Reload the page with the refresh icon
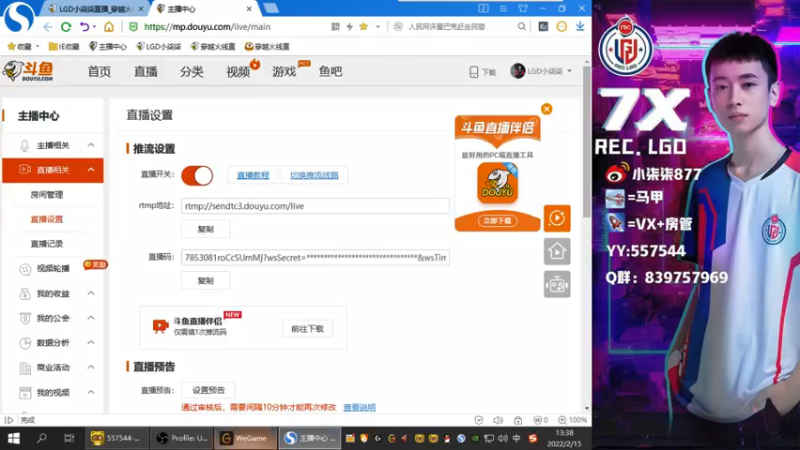The height and width of the screenshot is (450, 800). click(66, 27)
